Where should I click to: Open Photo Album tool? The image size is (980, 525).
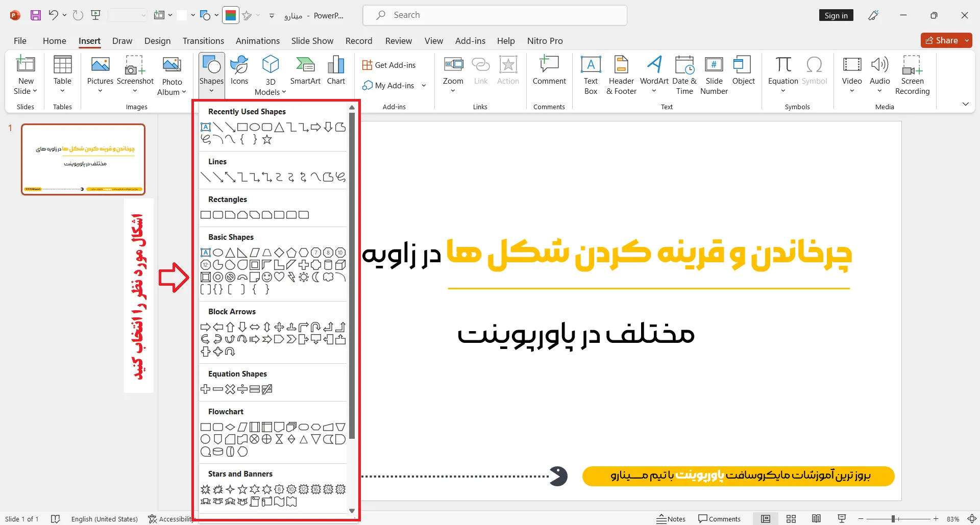coord(171,76)
